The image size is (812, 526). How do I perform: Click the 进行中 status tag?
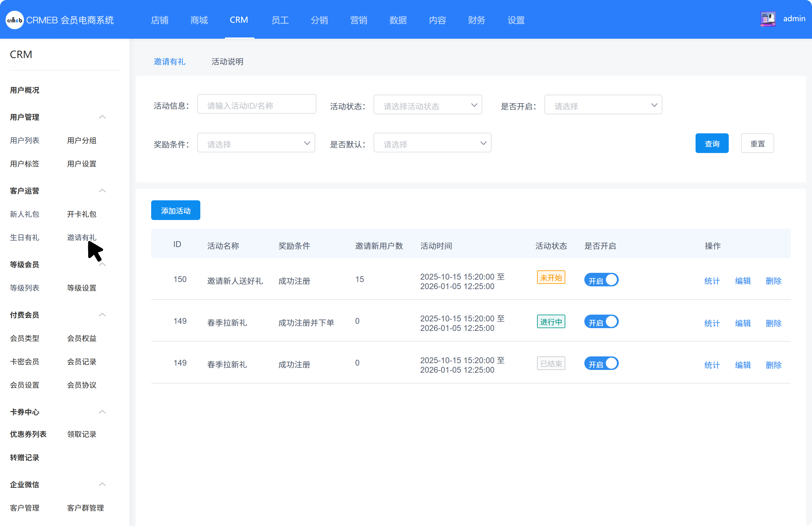click(551, 322)
